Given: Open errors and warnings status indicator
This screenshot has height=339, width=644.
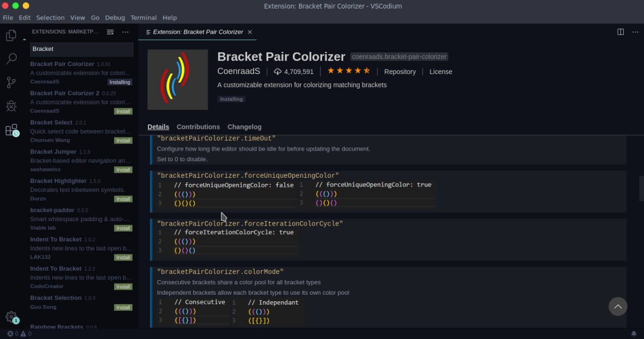Looking at the screenshot, I should pyautogui.click(x=19, y=333).
